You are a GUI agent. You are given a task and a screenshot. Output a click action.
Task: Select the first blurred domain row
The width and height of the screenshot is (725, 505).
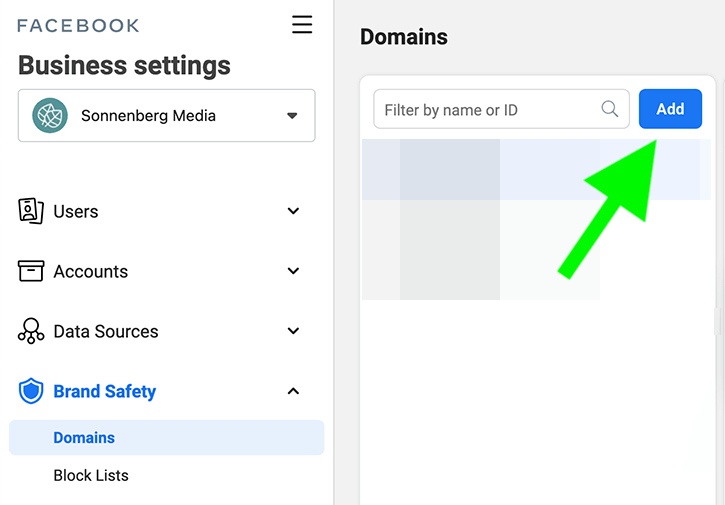click(536, 170)
